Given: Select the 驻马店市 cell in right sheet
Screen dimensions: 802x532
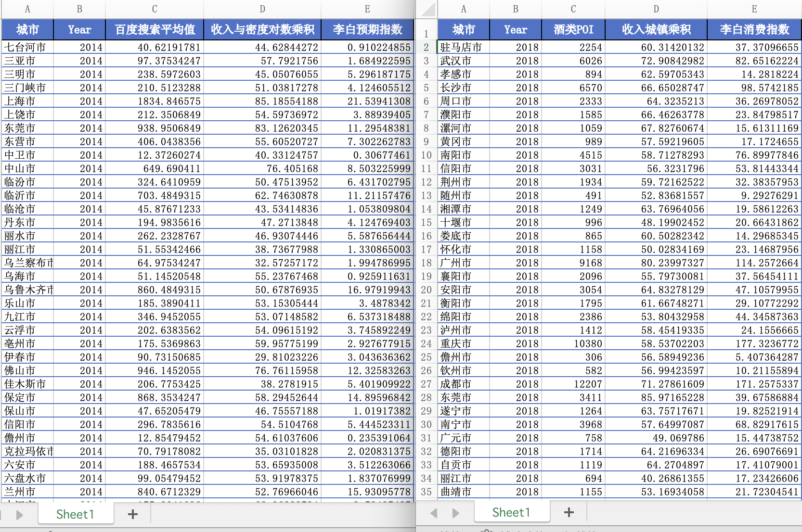Looking at the screenshot, I should click(463, 47).
